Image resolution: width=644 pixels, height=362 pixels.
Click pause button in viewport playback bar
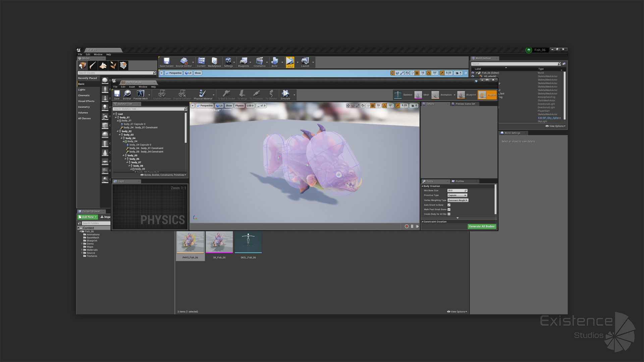(412, 227)
